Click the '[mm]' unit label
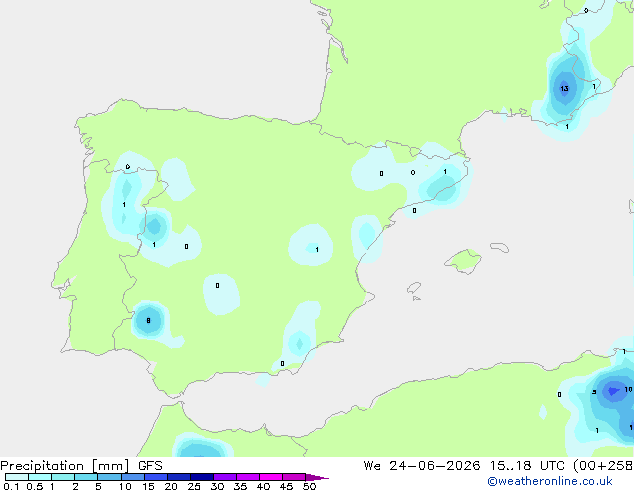634x490 pixels. pos(111,466)
